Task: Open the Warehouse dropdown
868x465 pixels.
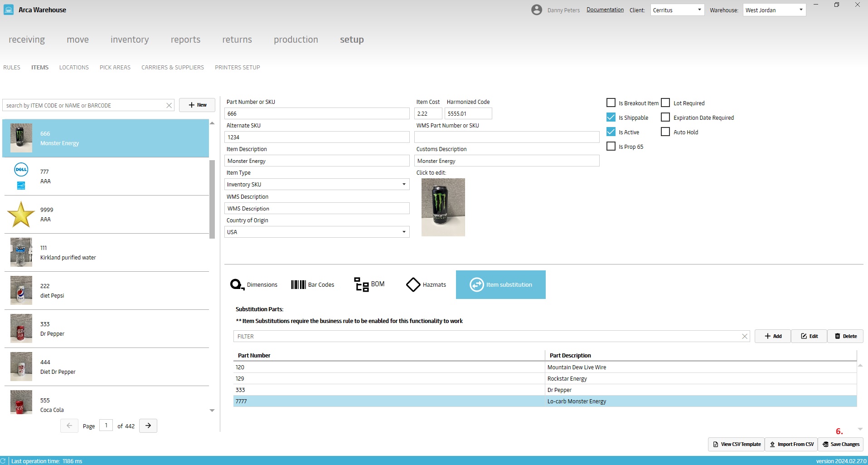Action: (x=774, y=10)
